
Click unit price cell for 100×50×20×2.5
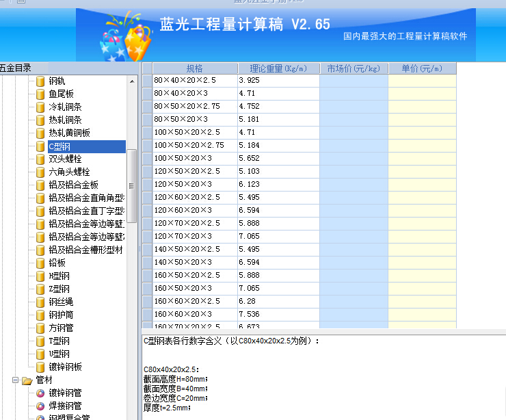click(x=422, y=132)
